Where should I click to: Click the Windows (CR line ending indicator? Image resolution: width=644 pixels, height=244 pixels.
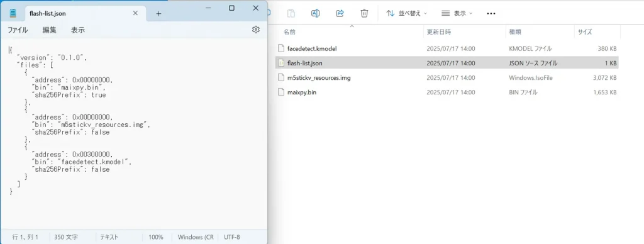[x=196, y=237]
